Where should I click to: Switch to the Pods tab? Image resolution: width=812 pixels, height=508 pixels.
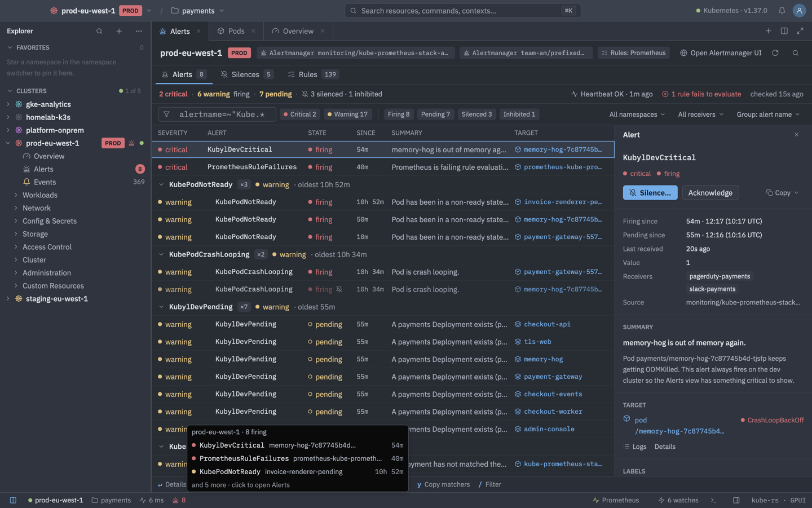click(236, 31)
